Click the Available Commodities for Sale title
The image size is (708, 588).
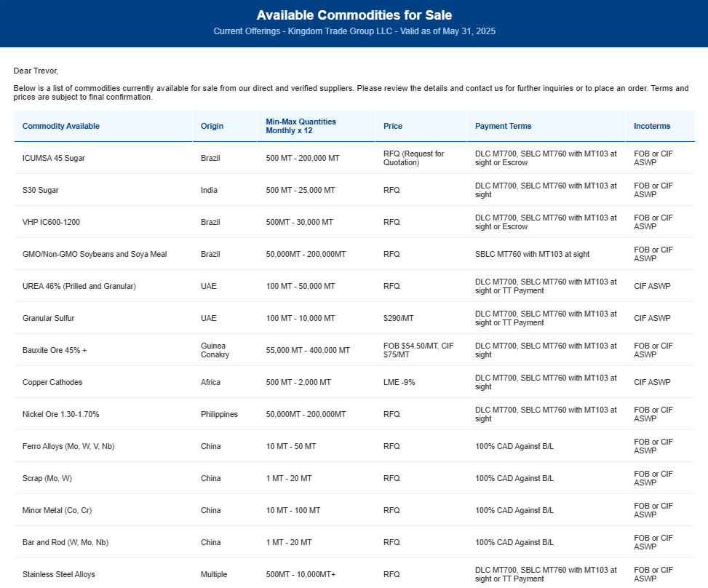pyautogui.click(x=354, y=15)
